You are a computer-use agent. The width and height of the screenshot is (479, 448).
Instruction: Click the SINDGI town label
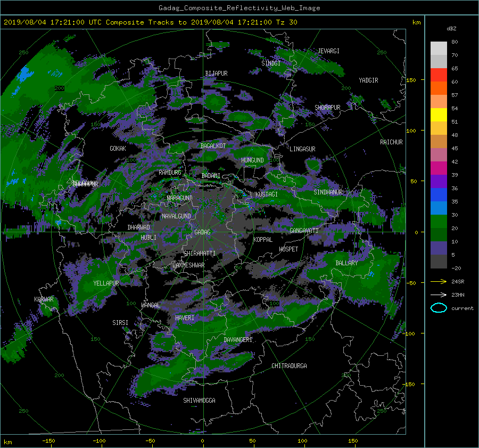click(x=271, y=63)
